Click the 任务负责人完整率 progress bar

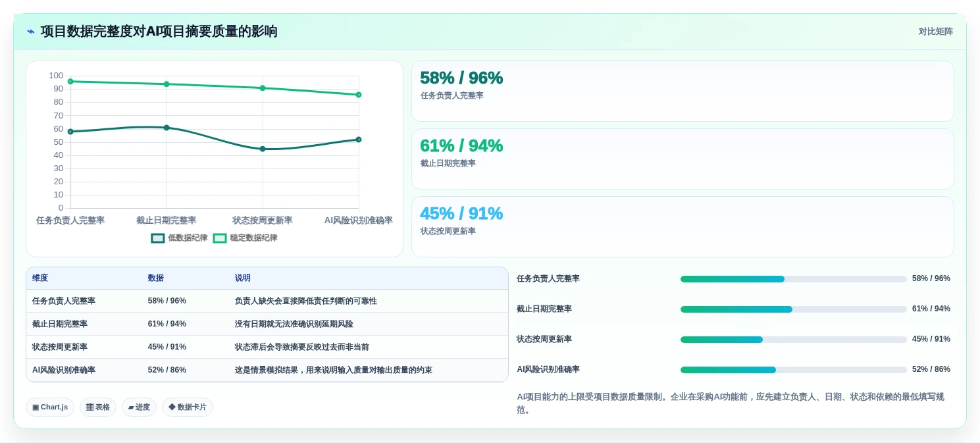tap(793, 279)
